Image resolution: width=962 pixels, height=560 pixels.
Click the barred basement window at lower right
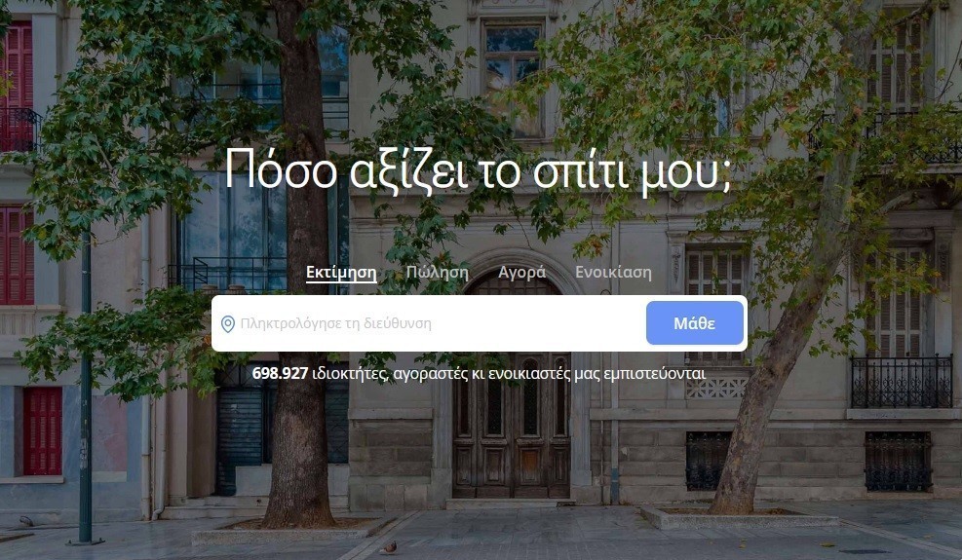898,462
